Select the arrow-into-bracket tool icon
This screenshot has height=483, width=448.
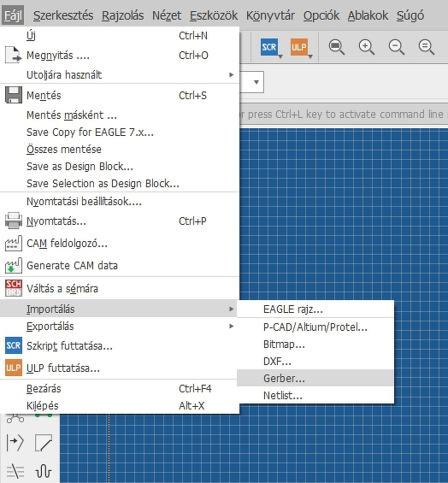click(x=15, y=443)
